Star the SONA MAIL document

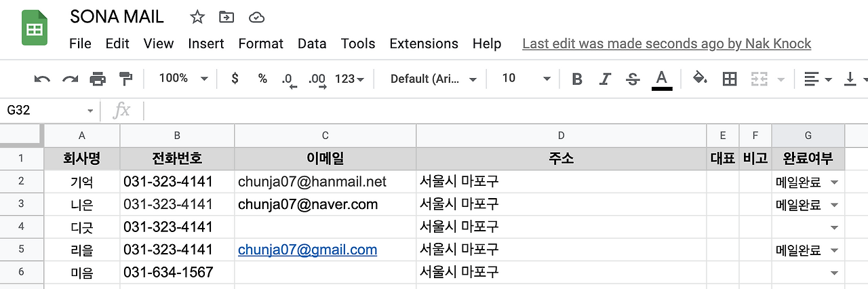197,17
